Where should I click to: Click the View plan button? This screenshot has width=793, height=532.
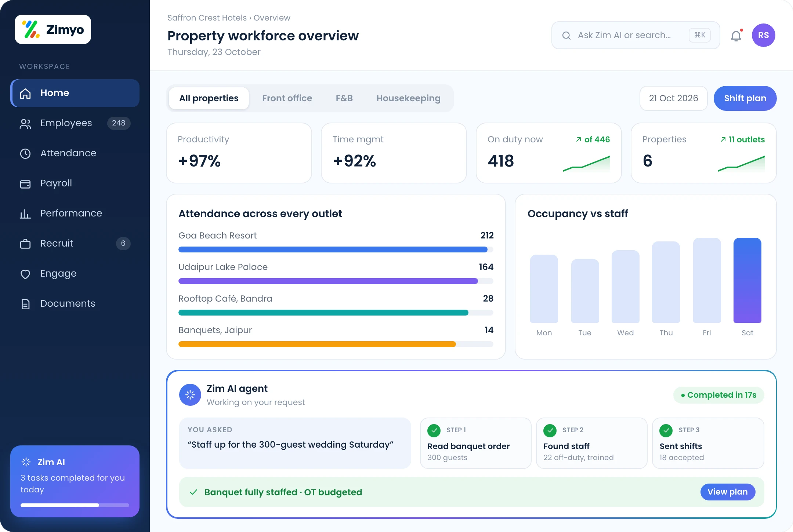[x=728, y=492]
